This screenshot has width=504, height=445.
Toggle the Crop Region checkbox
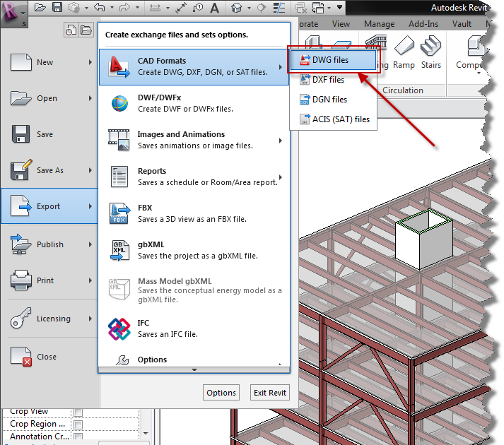click(x=78, y=425)
